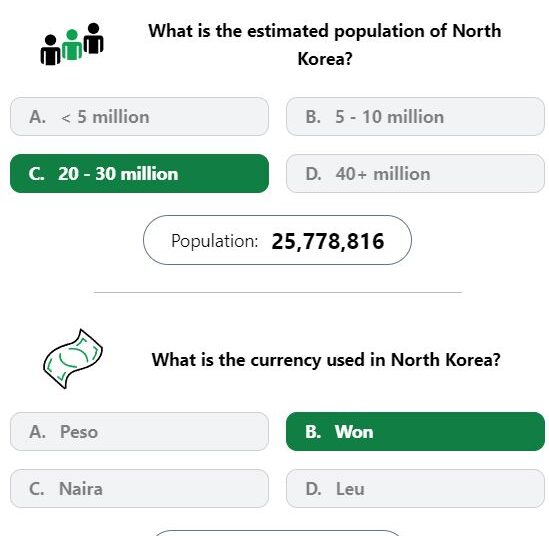Click the rightmost black person figure
Screen dimensions: 549x536
(93, 38)
